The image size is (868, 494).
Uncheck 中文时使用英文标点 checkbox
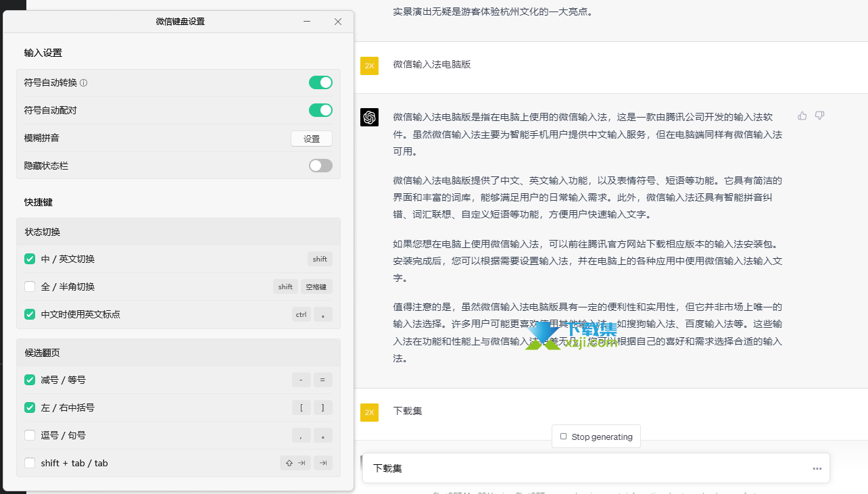[30, 314]
